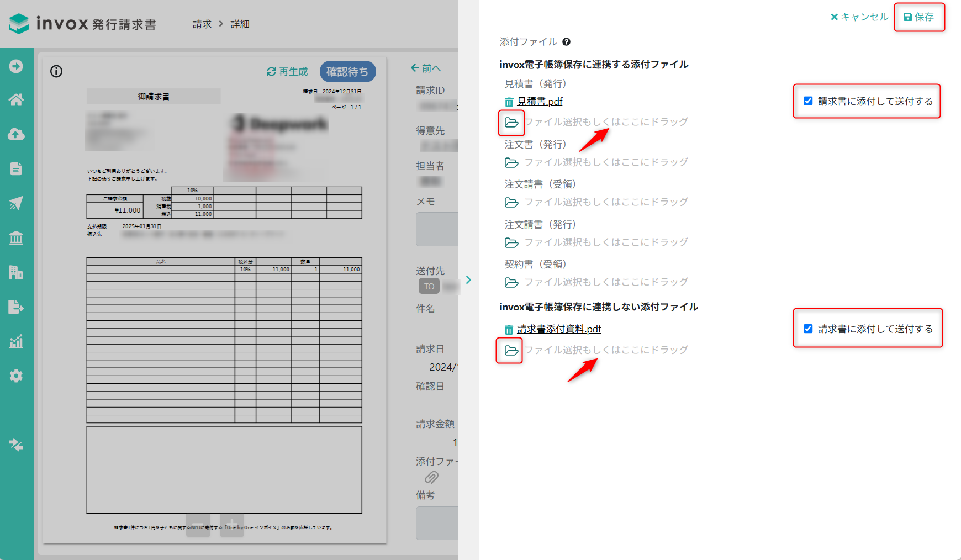Click the 保存 save button
The width and height of the screenshot is (961, 560).
point(919,17)
